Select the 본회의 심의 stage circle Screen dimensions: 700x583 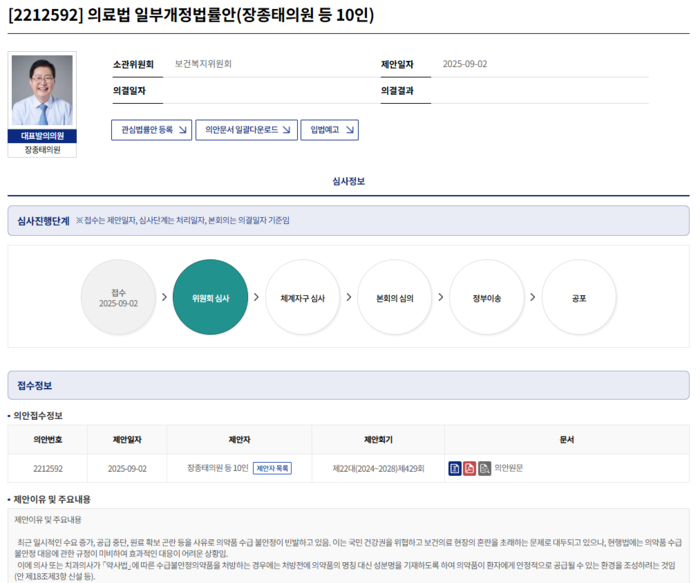[394, 298]
